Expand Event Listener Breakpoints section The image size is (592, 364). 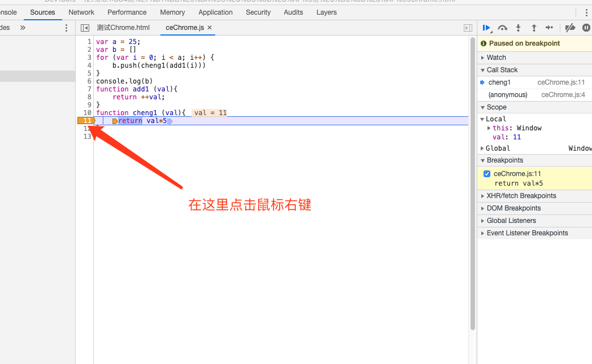pos(482,234)
